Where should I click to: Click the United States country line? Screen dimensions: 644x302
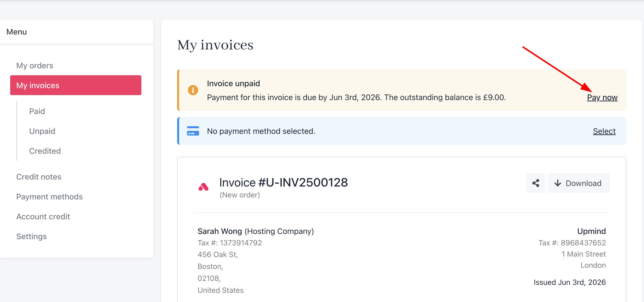coord(220,290)
